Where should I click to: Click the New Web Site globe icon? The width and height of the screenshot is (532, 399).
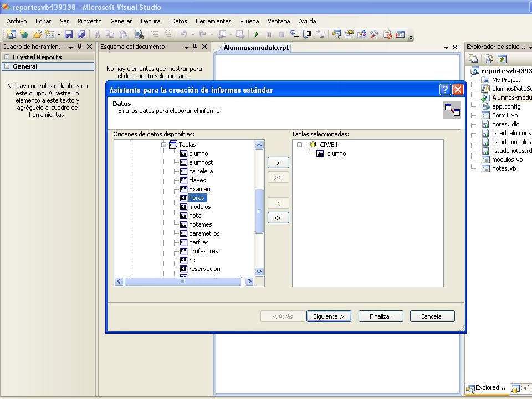tap(24, 34)
